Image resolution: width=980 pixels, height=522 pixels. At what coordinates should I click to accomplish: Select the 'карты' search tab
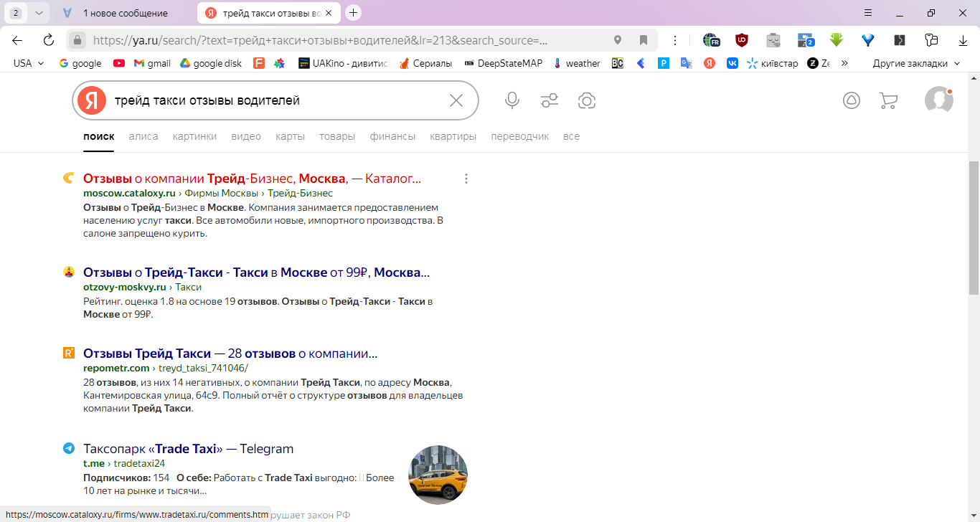click(x=291, y=136)
